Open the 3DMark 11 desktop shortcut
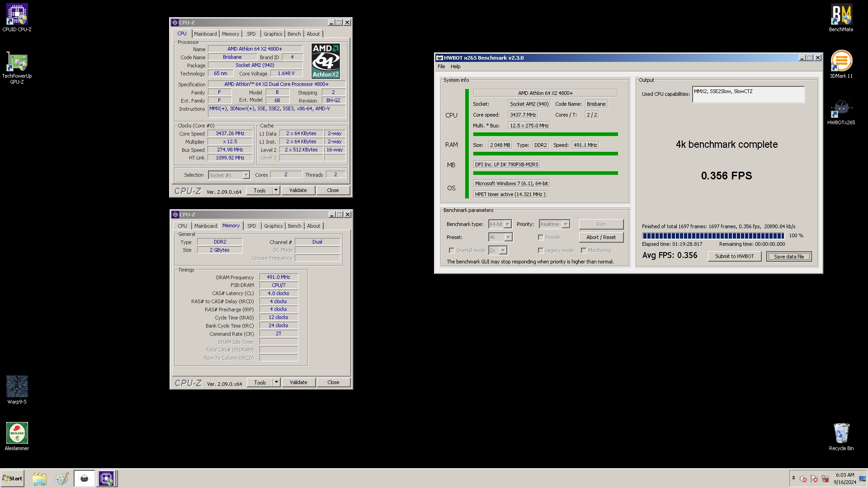 841,64
